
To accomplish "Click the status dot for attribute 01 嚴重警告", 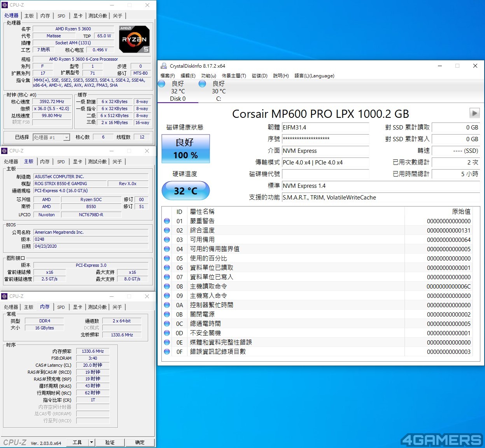I will [167, 221].
